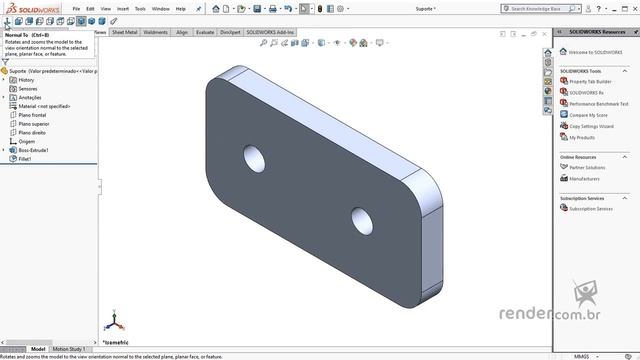Click the Rebuild traffic light icon
The width and height of the screenshot is (640, 360).
[320, 9]
